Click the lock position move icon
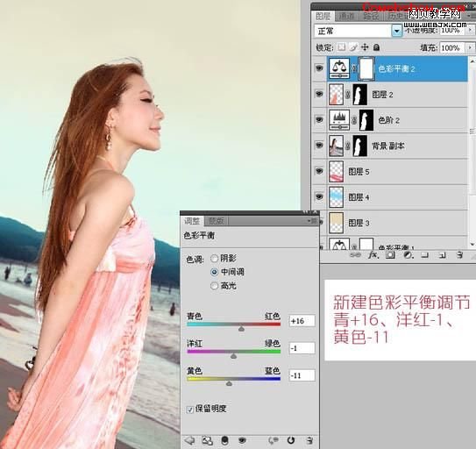Screen dimensions: 476x449 (365, 47)
